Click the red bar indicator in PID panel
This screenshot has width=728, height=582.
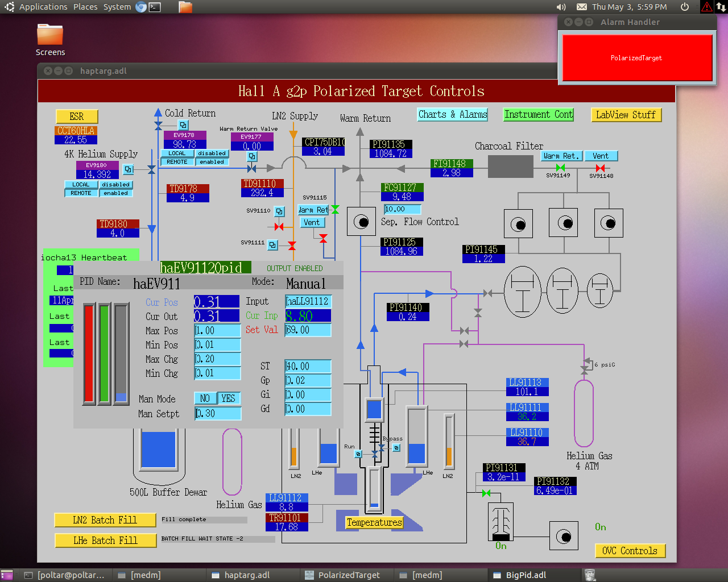(x=89, y=354)
